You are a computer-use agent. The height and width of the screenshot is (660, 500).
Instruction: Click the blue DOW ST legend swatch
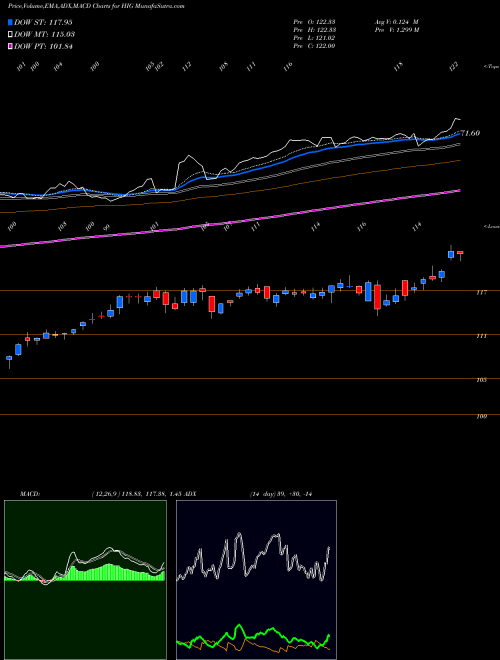(x=10, y=22)
